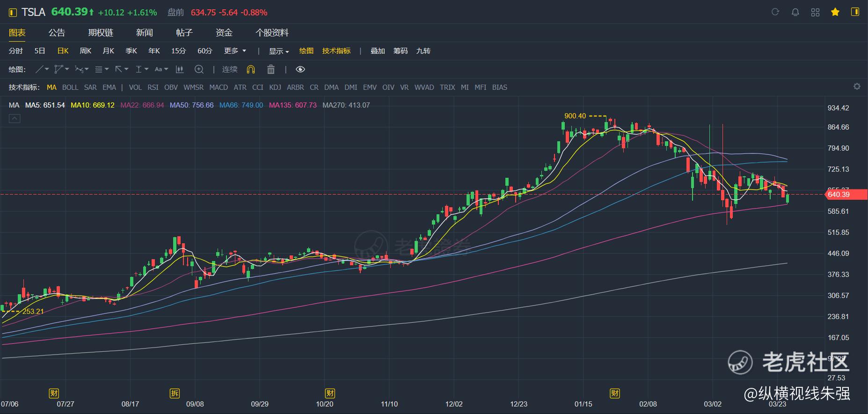This screenshot has width=868, height=414.
Task: Click the 财 earnings marker near 10/20
Action: (x=330, y=393)
